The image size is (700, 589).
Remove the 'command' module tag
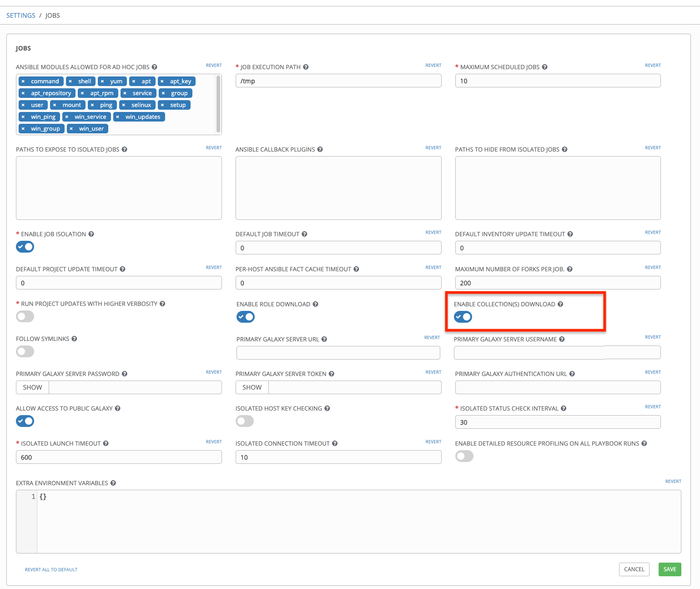[23, 81]
